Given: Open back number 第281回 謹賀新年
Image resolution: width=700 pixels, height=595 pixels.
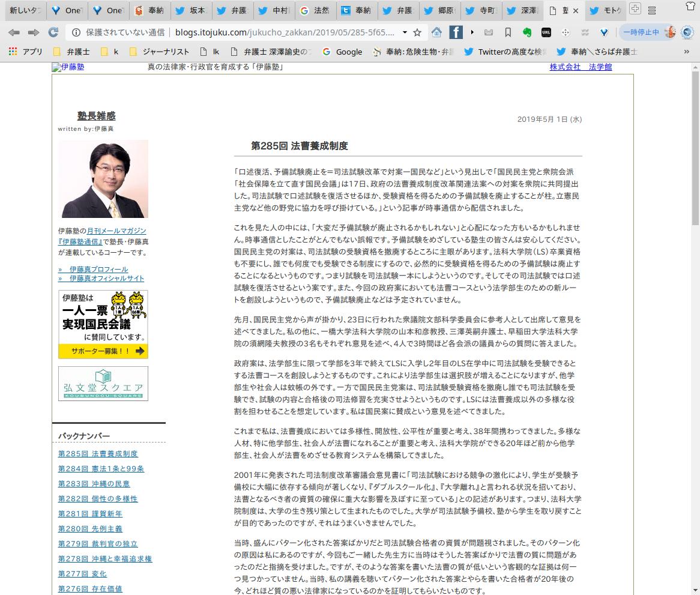Looking at the screenshot, I should (90, 514).
